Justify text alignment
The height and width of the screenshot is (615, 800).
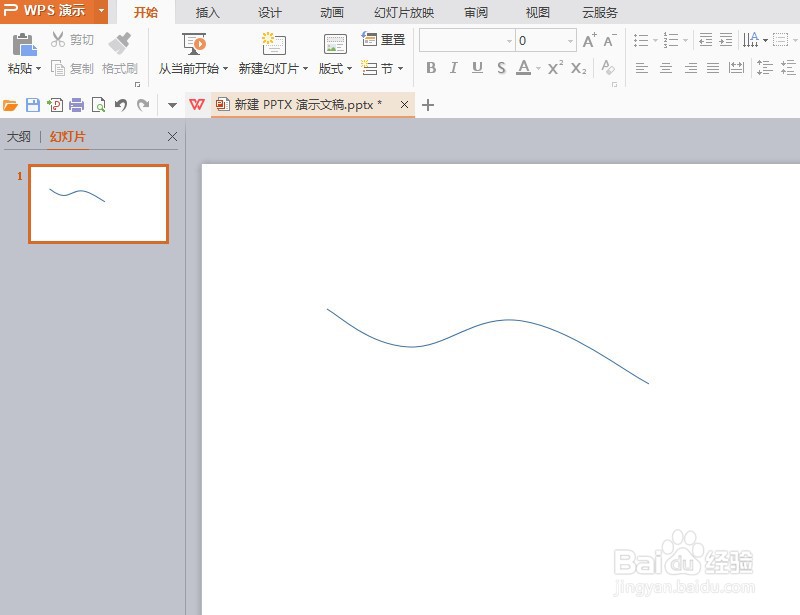point(713,67)
